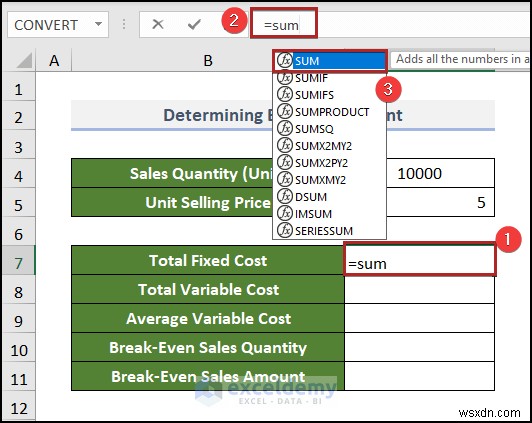Viewport: 532px width, 423px height.
Task: Select SUMIFS from the autocomplete list
Action: coord(329,95)
